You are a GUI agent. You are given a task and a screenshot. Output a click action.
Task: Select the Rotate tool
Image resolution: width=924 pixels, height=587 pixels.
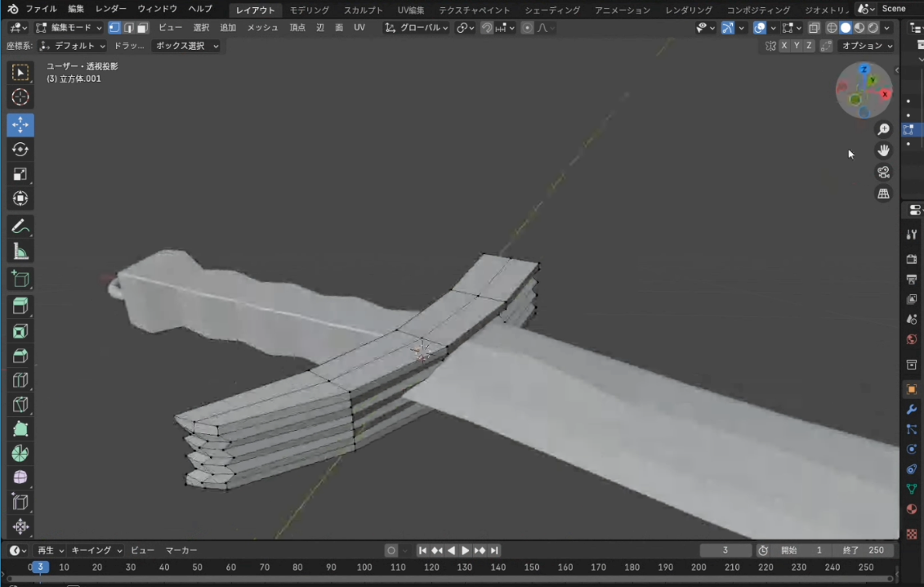(20, 150)
